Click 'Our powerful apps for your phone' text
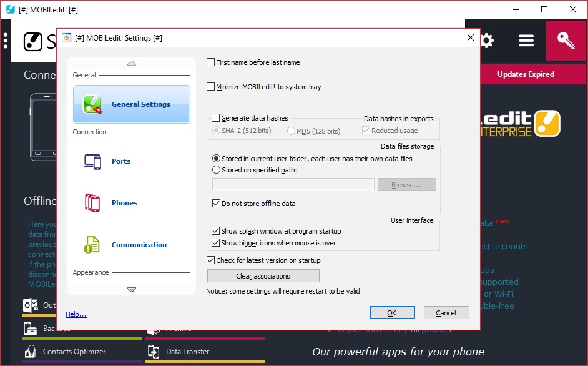 coord(398,352)
